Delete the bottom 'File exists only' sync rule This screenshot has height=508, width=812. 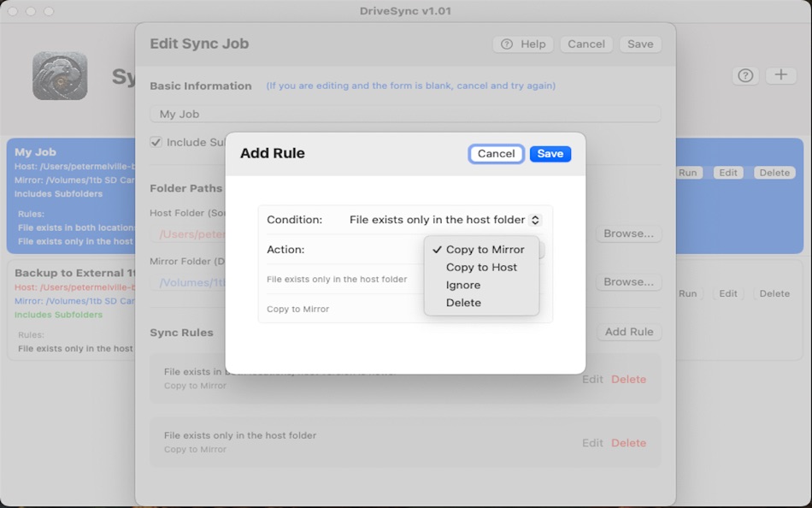pos(628,443)
